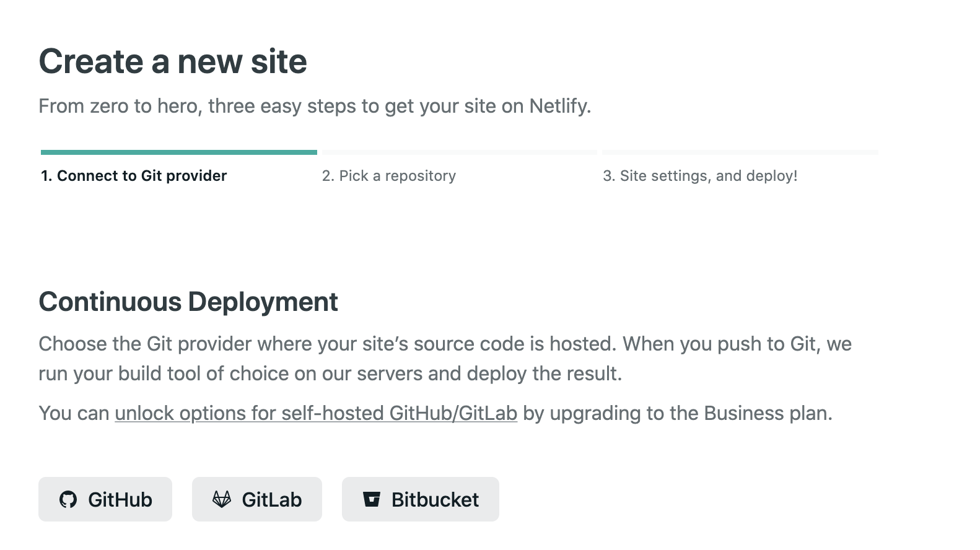
Task: Click the 'From zero to hero' subtitle text
Action: click(x=315, y=106)
